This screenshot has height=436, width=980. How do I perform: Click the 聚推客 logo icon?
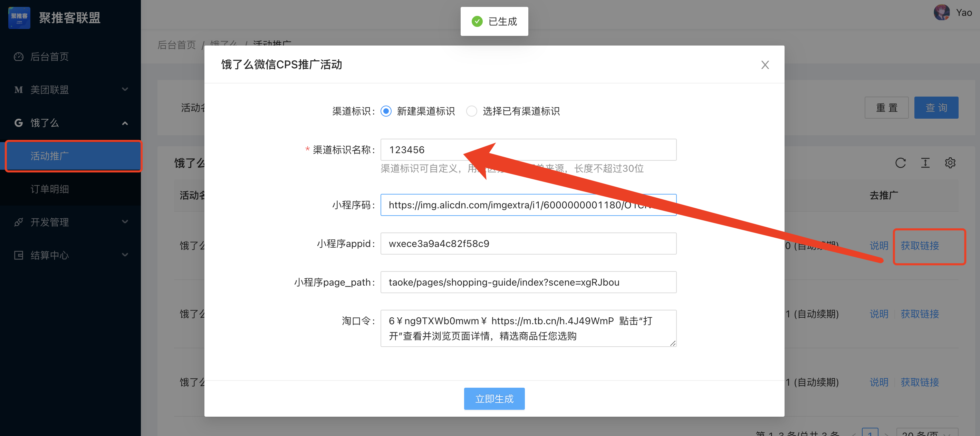(x=19, y=18)
